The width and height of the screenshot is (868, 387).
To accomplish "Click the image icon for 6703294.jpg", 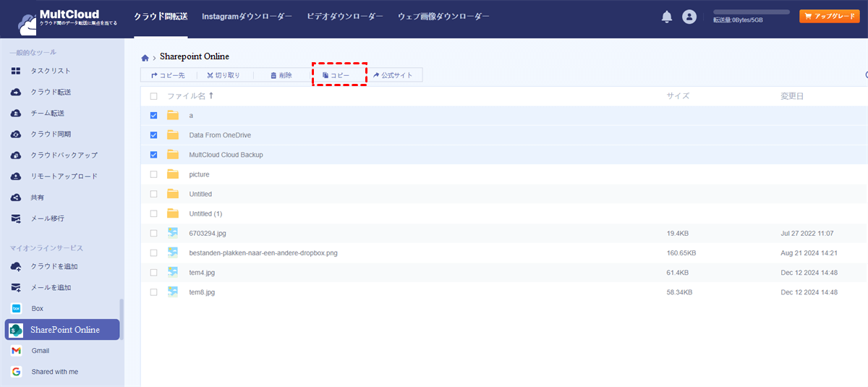I will pos(172,233).
